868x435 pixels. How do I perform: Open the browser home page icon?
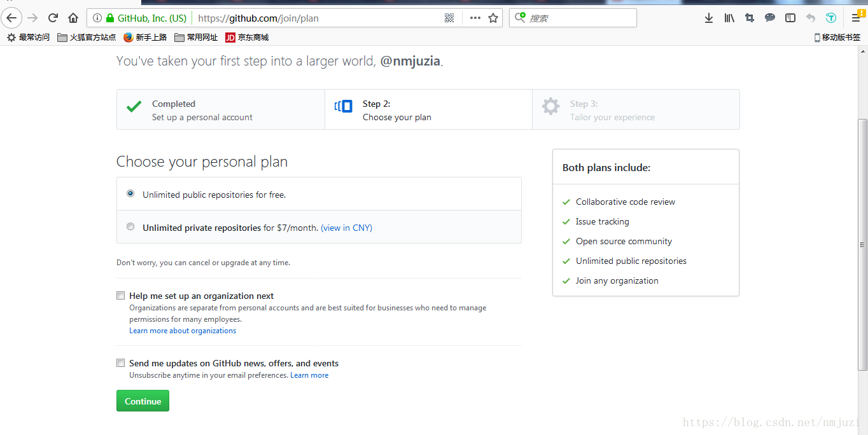(x=73, y=18)
